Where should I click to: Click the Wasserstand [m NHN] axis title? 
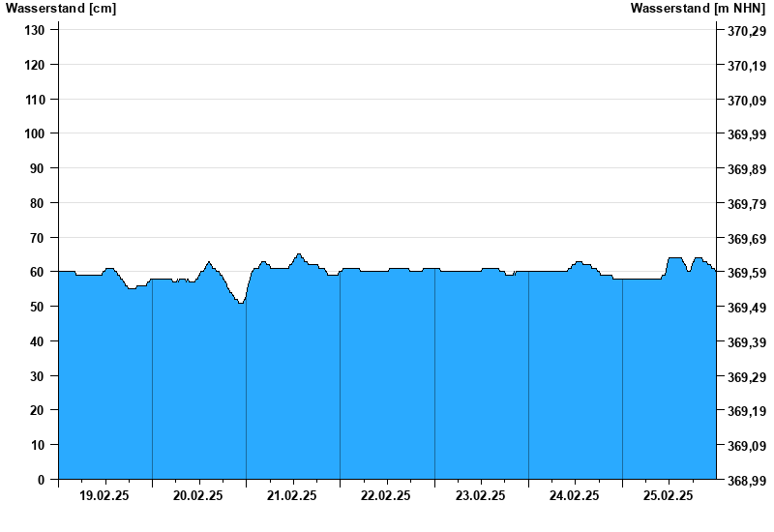tap(698, 9)
